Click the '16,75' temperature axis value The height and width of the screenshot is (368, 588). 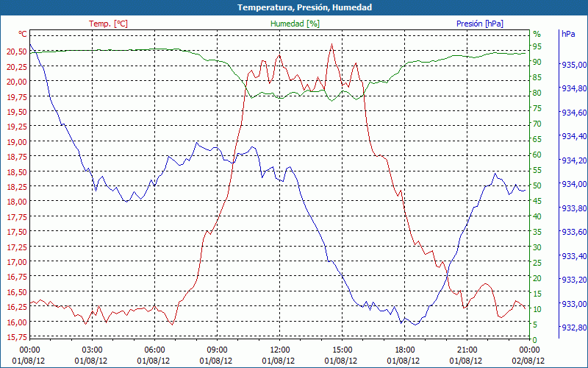pos(16,277)
